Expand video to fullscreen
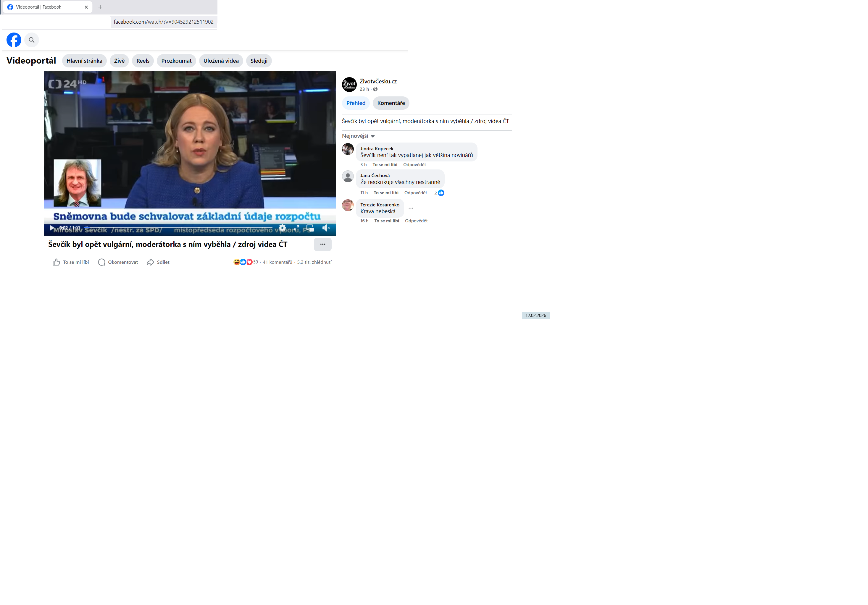The height and width of the screenshot is (605, 868). tap(296, 228)
